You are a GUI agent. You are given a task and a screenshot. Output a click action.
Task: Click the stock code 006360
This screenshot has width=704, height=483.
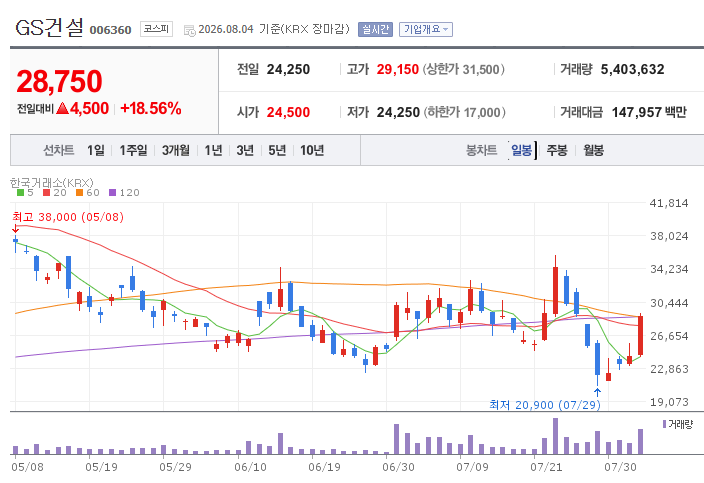110,30
